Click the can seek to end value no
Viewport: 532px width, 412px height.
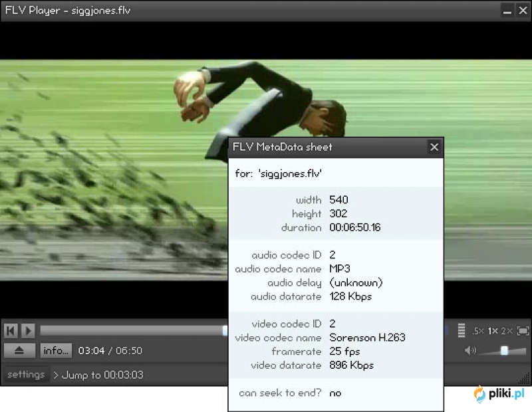pyautogui.click(x=335, y=393)
